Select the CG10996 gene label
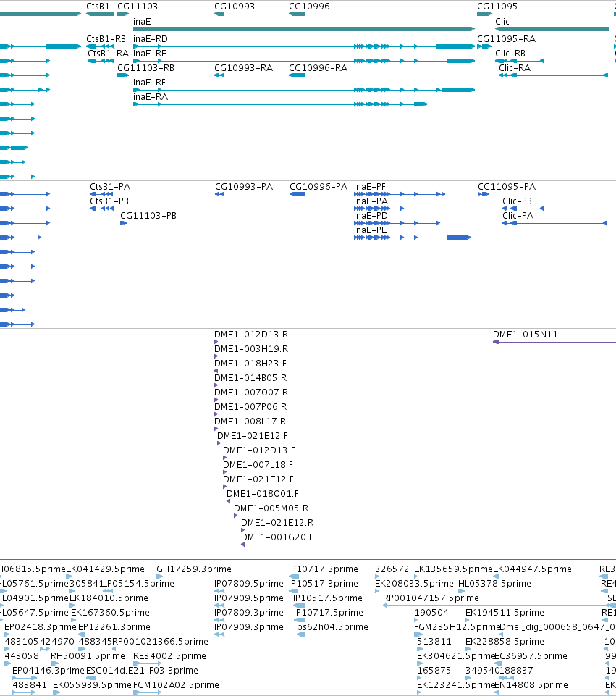The width and height of the screenshot is (616, 696). [309, 7]
